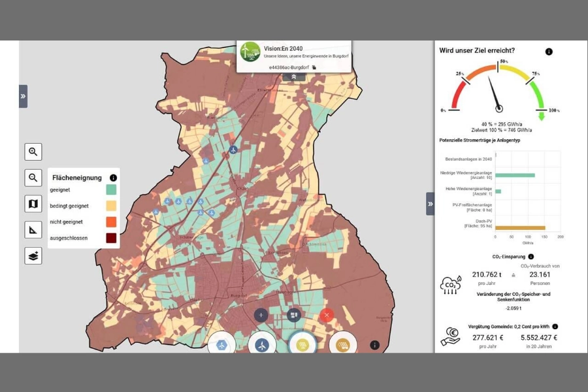Open the layers panel icon

(x=33, y=255)
